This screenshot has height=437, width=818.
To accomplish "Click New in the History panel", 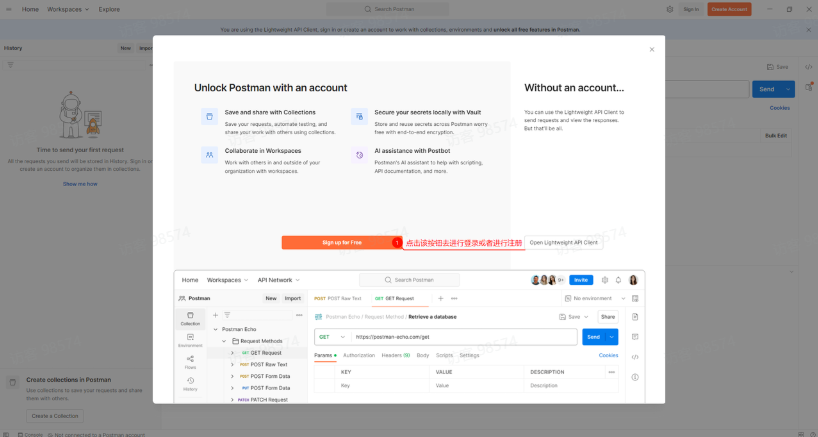I will pyautogui.click(x=126, y=48).
